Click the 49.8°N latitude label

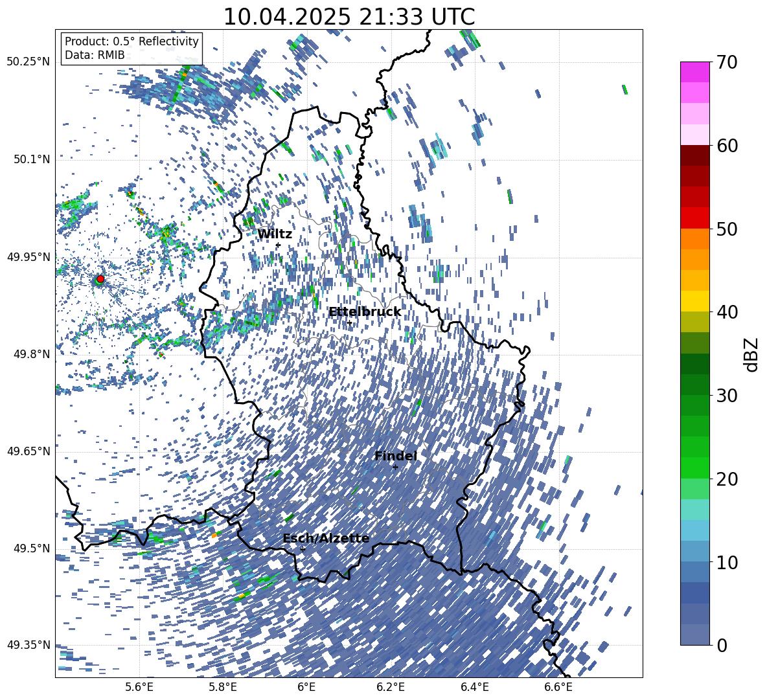pyautogui.click(x=31, y=354)
